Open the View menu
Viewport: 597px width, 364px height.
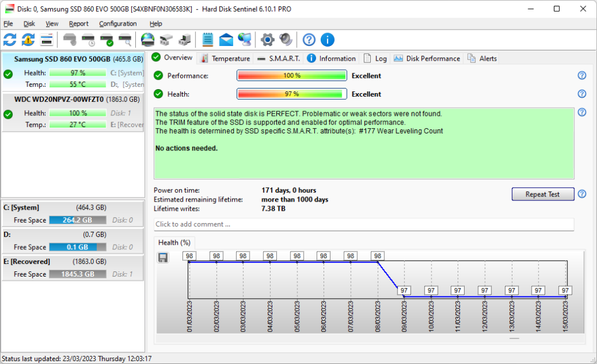(x=52, y=23)
